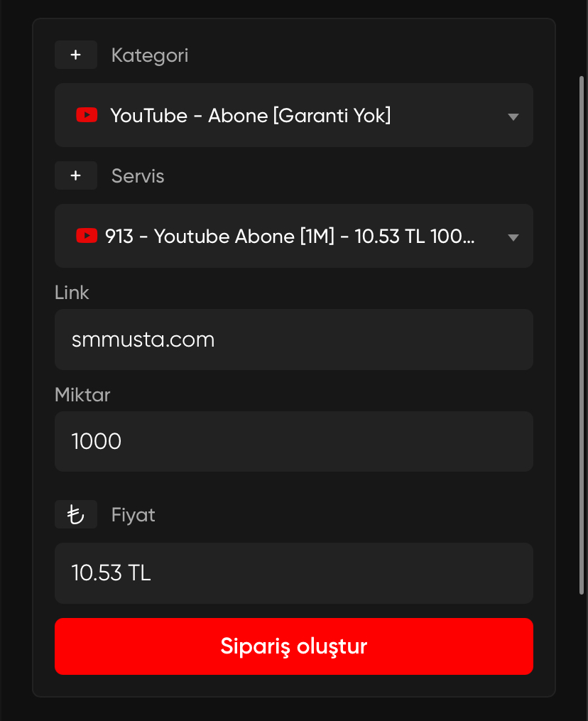Expand the Servis dropdown arrow
Image resolution: width=588 pixels, height=721 pixels.
pos(513,237)
